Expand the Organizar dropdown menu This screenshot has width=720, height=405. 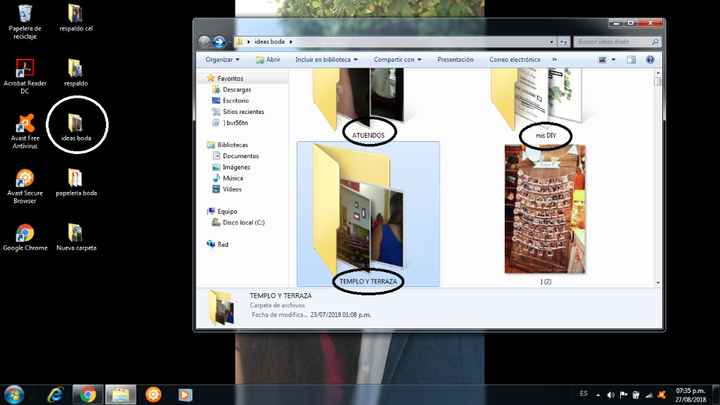(222, 60)
